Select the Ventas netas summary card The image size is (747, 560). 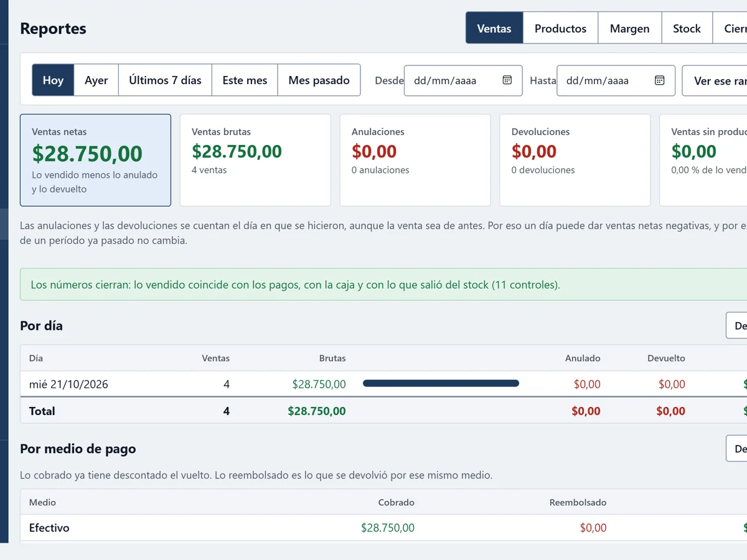coord(95,160)
